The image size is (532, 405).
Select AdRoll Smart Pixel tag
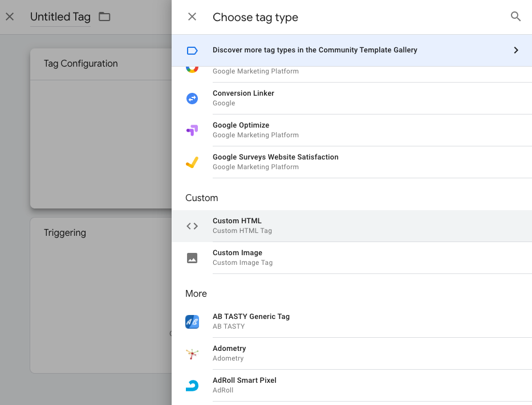coord(352,385)
